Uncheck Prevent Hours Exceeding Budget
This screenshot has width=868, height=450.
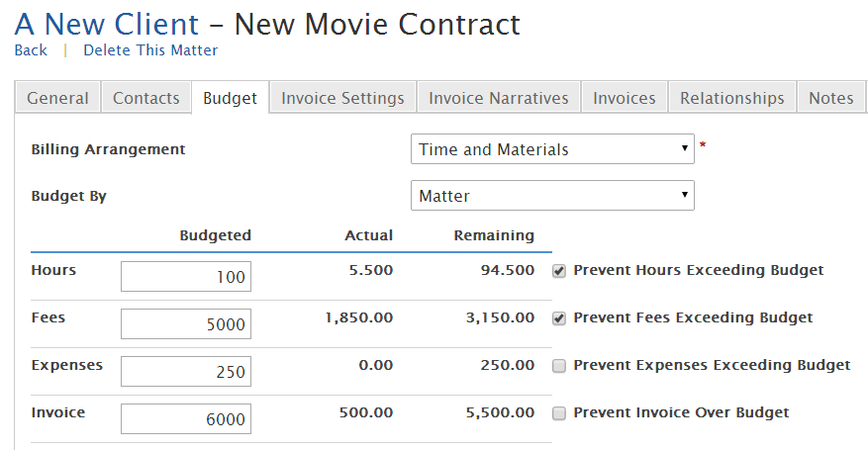pos(559,271)
